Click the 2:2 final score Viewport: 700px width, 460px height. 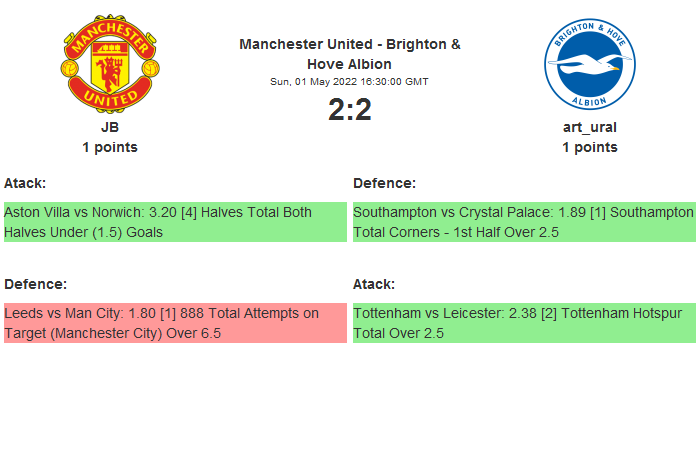[x=350, y=109]
